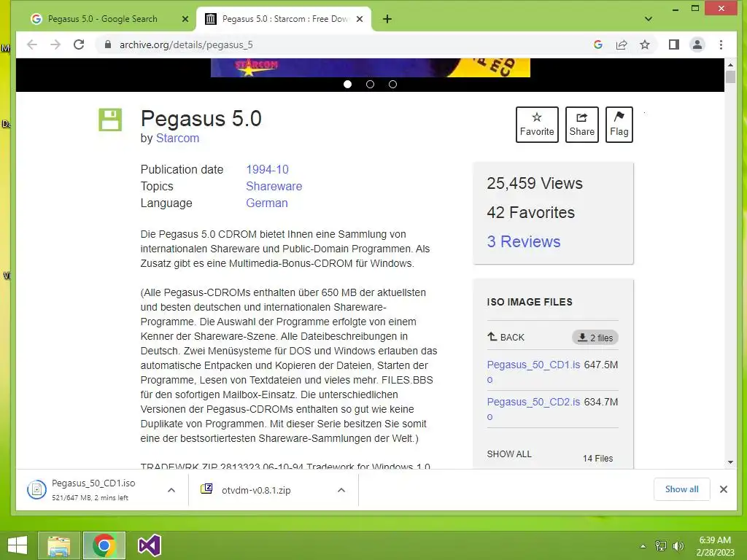Open File Explorer from the taskbar
This screenshot has height=560, width=747.
point(59,545)
